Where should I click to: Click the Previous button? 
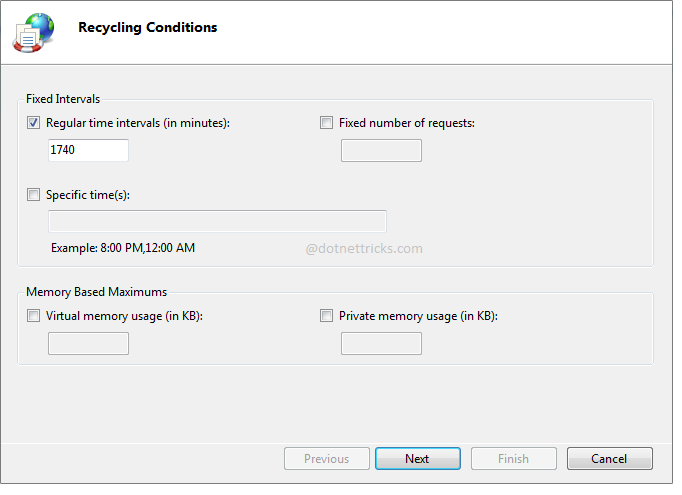pyautogui.click(x=326, y=459)
